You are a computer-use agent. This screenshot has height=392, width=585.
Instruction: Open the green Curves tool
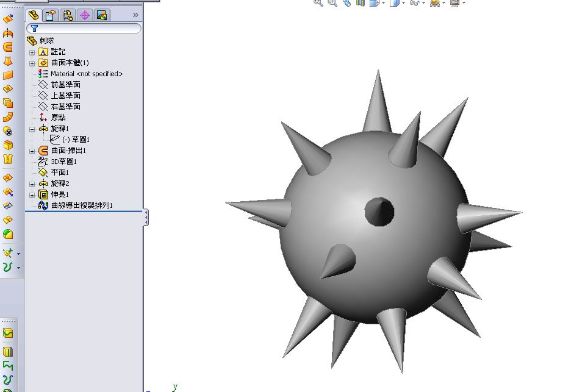[x=8, y=267]
